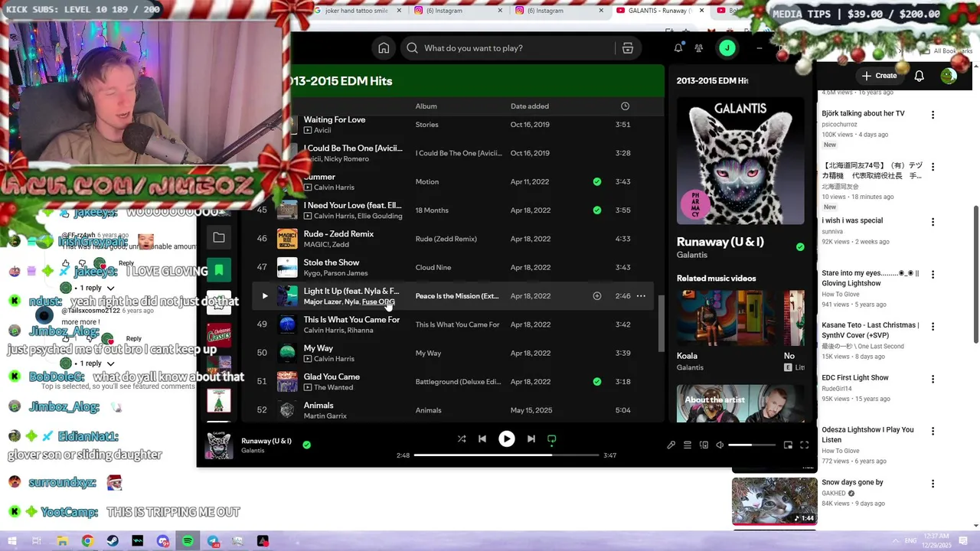Open options menu for i wish i was special
The height and width of the screenshot is (551, 980).
pyautogui.click(x=933, y=222)
